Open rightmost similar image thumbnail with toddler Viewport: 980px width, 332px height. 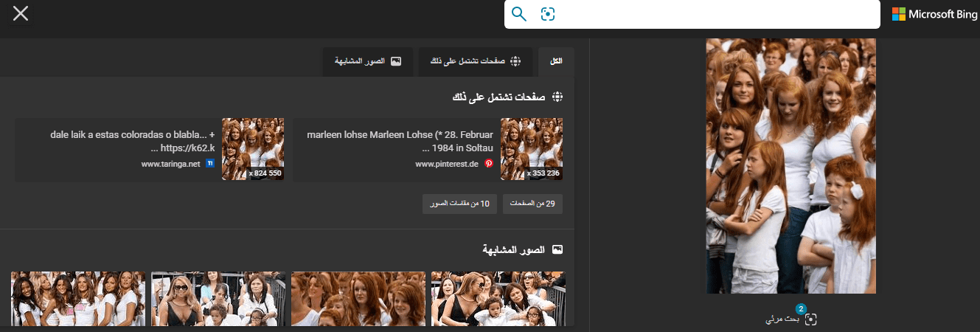point(498,299)
